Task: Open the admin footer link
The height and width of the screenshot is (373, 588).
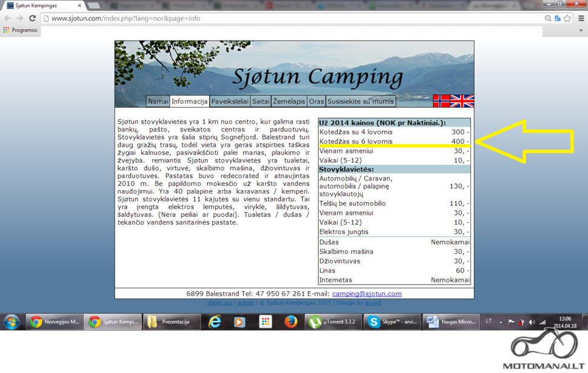Action: pos(246,303)
